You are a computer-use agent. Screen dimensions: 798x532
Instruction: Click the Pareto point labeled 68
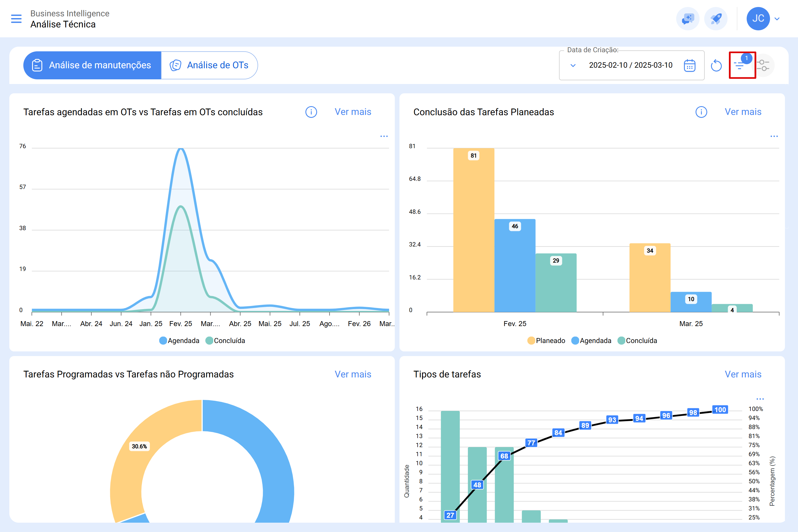504,456
